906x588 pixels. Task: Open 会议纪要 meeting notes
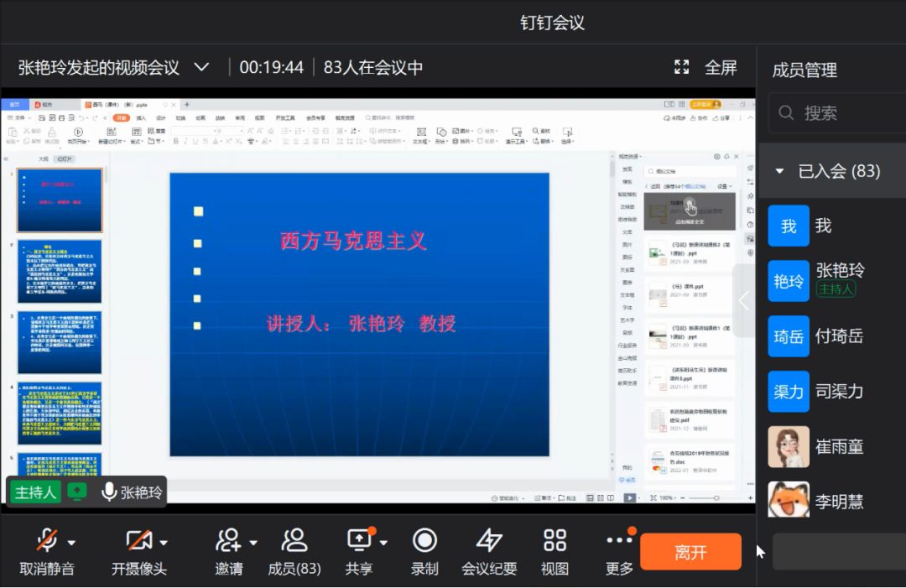click(x=489, y=539)
